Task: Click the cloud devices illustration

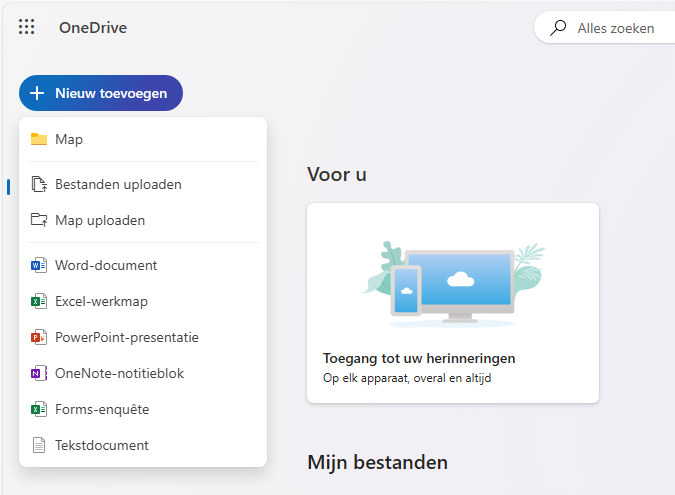Action: pos(453,284)
